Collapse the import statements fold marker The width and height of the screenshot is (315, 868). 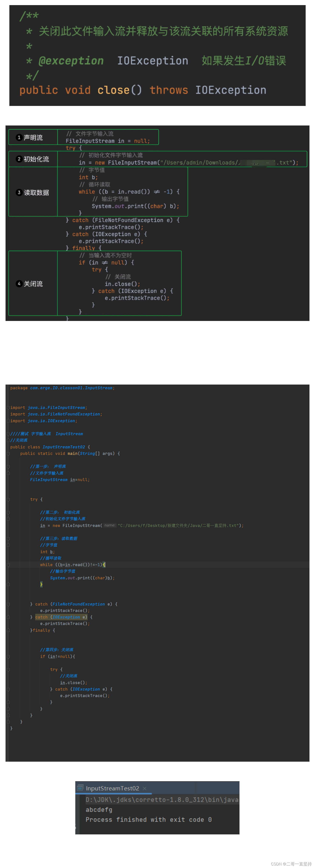[8, 407]
